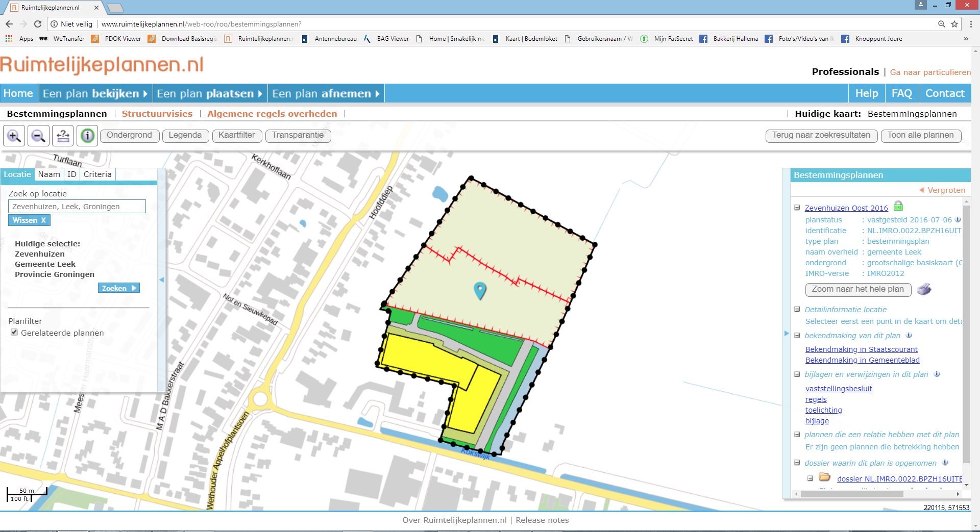Screen dimensions: 980x532
Task: Click Vergroten to enlarge the panel
Action: pos(942,190)
